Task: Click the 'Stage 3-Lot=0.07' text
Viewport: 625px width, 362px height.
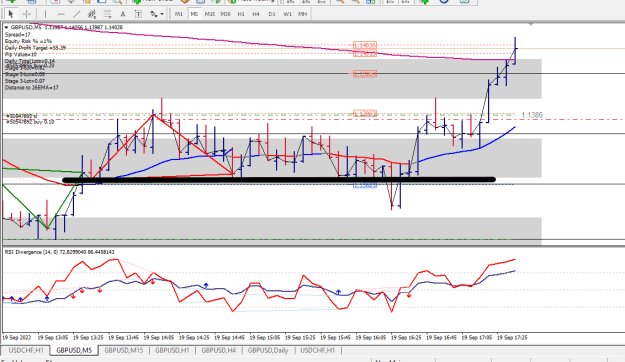Action: pos(25,81)
